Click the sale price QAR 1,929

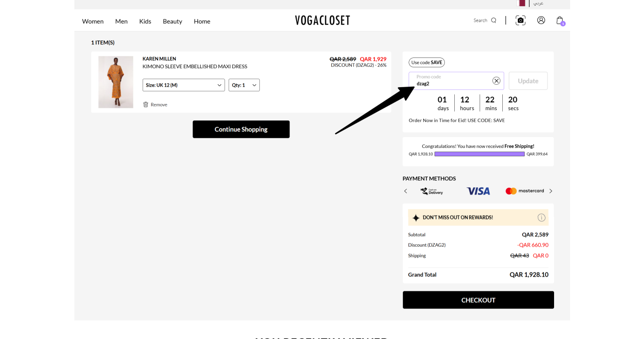click(373, 59)
